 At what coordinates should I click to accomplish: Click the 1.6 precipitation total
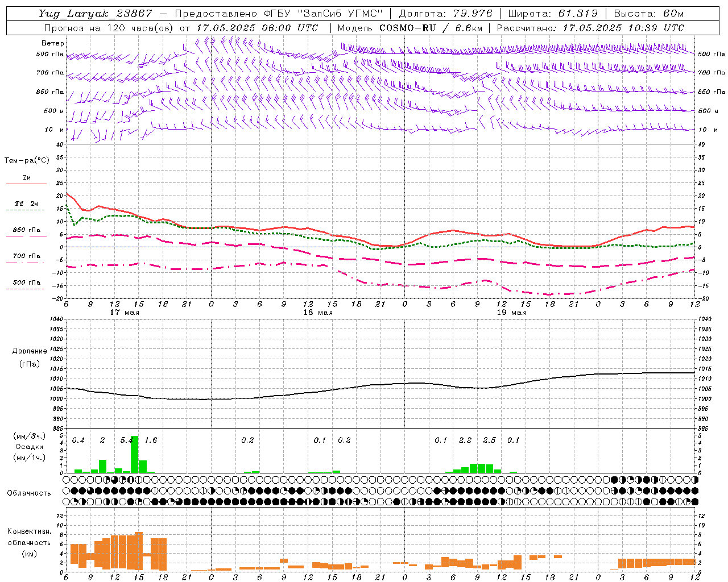pyautogui.click(x=151, y=440)
